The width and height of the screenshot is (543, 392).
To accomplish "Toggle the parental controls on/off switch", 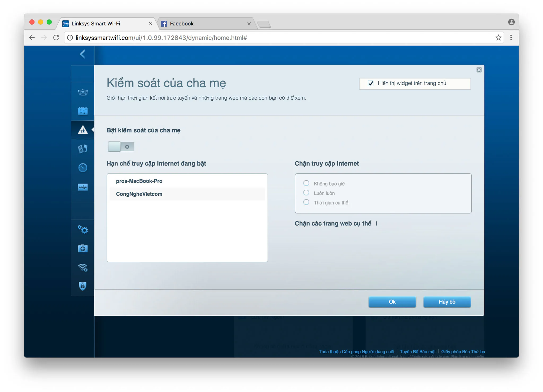I will point(121,146).
